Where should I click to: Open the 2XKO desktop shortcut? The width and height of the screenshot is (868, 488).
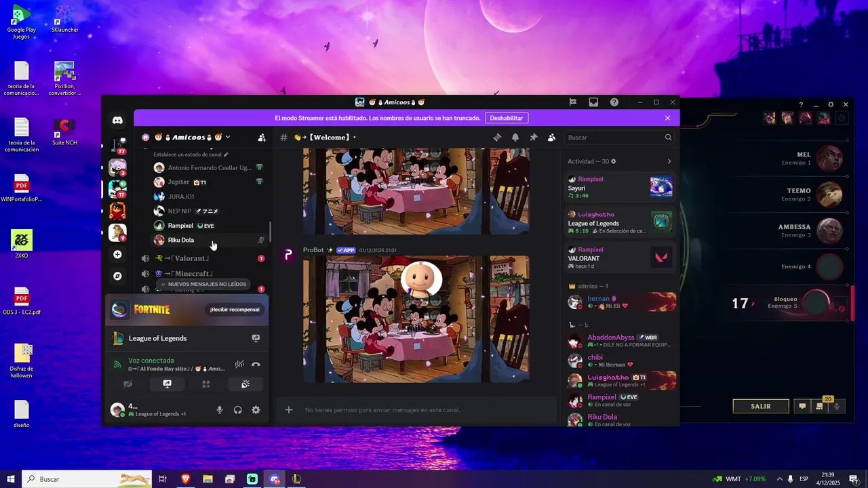22,245
